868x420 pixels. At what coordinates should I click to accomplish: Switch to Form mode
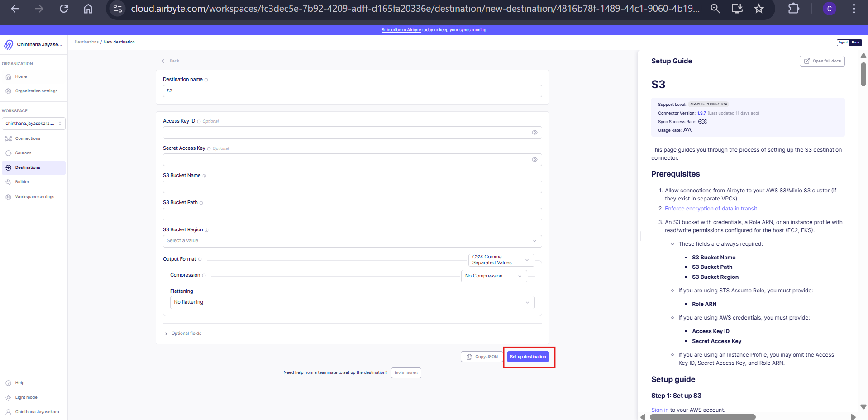click(x=855, y=43)
